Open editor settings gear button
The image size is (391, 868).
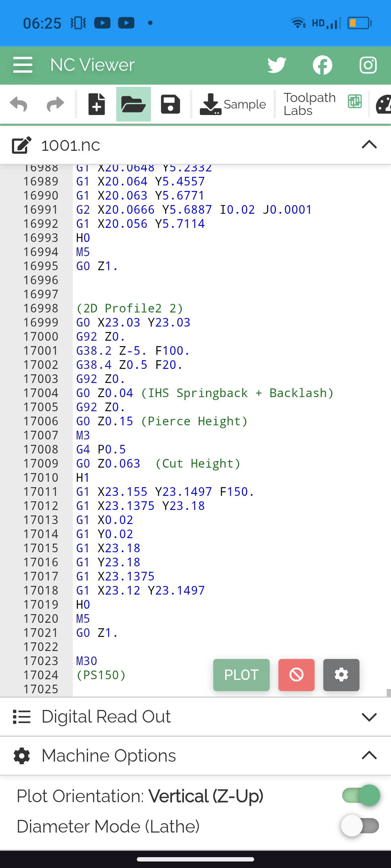click(x=341, y=675)
